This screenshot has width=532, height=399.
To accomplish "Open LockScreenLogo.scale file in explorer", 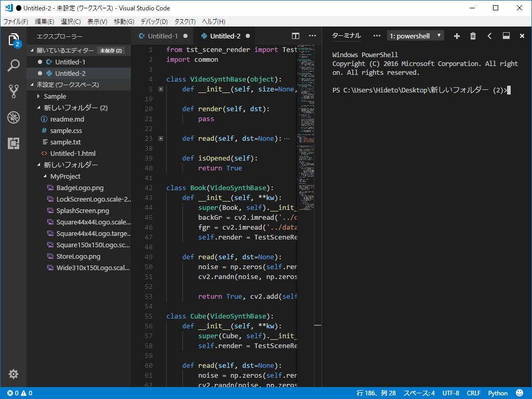I will pyautogui.click(x=79, y=199).
